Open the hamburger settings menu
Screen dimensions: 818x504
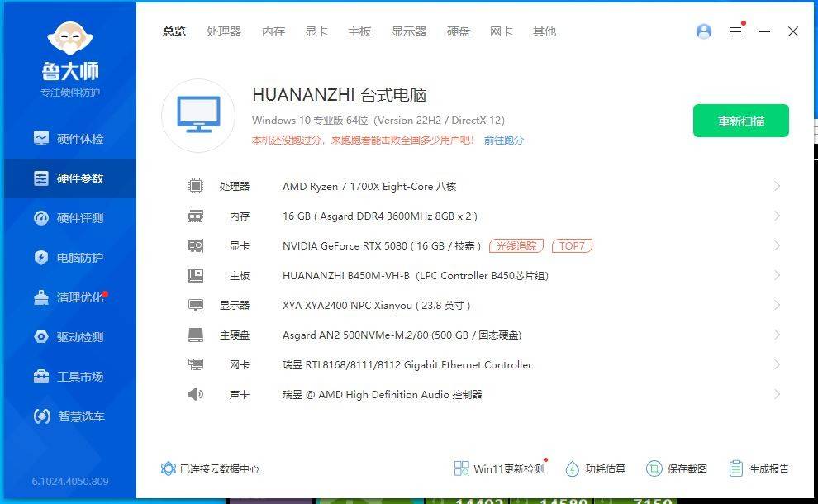pos(735,31)
